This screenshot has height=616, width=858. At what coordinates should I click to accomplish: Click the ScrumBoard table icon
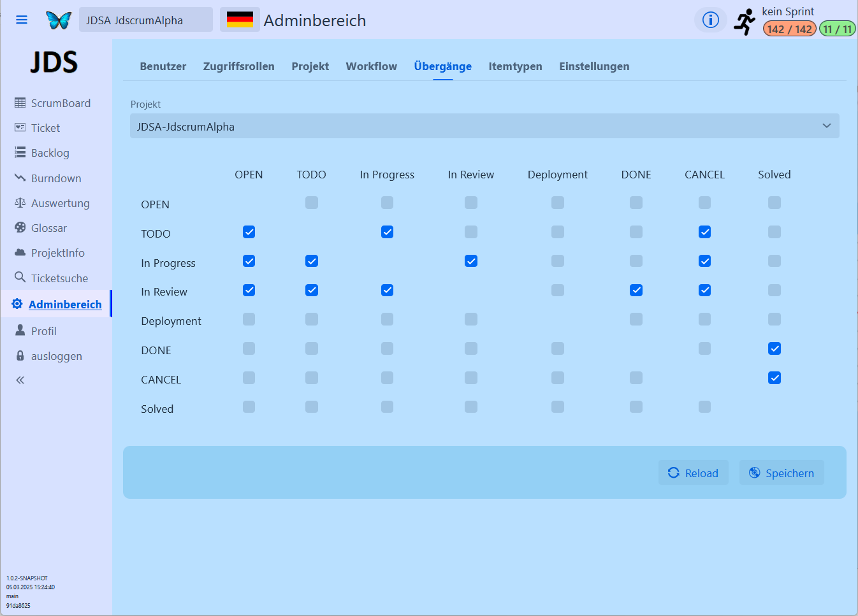20,103
